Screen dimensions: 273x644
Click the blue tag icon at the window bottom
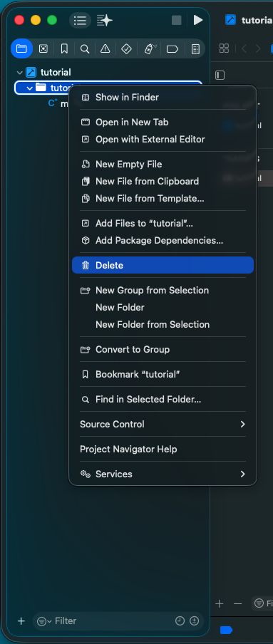tap(226, 630)
